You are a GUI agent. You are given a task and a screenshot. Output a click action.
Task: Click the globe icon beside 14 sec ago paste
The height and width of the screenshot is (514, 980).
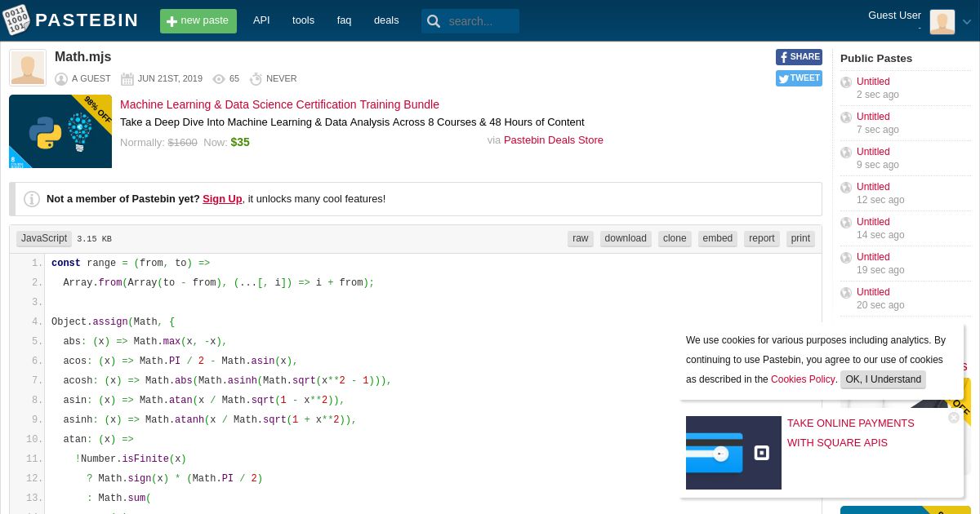click(846, 223)
